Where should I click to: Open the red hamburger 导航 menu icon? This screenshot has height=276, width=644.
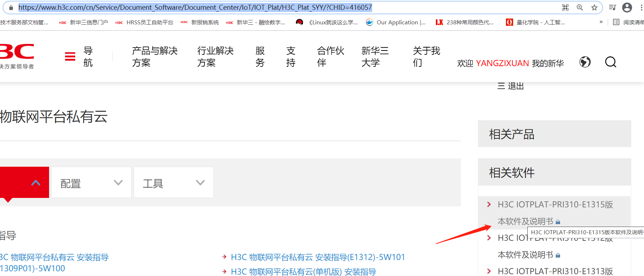(70, 57)
